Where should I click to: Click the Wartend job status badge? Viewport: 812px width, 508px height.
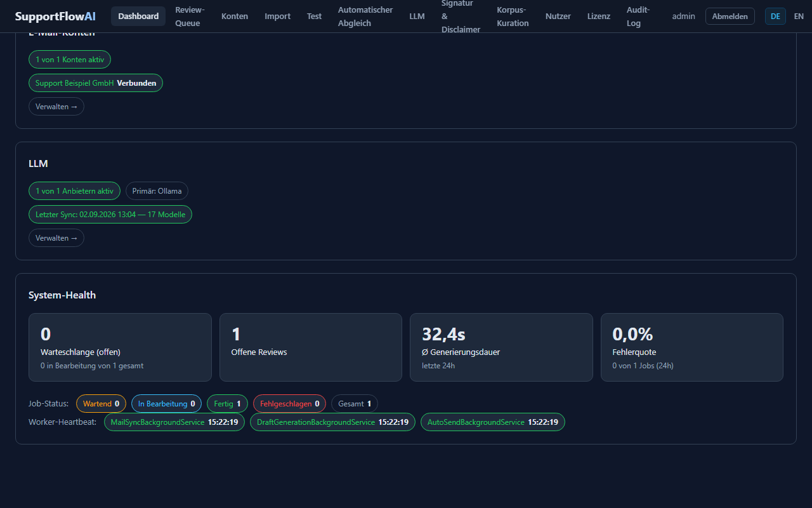[101, 404]
